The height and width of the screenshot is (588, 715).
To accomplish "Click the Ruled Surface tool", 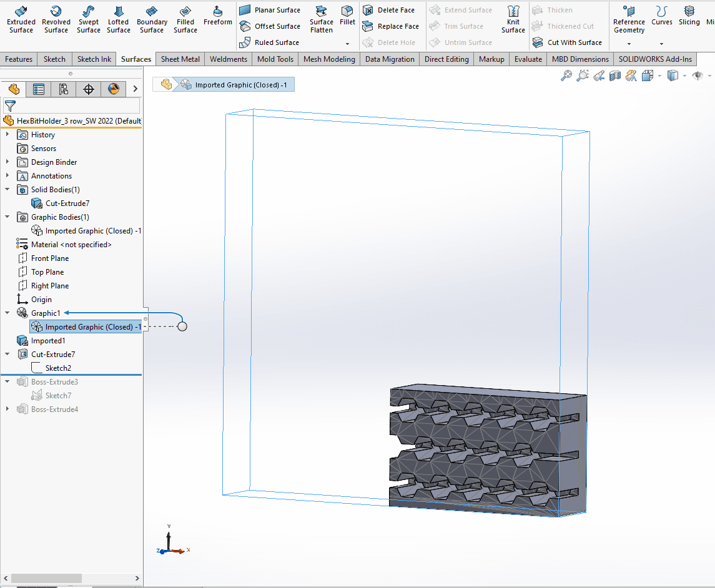I will (x=270, y=42).
